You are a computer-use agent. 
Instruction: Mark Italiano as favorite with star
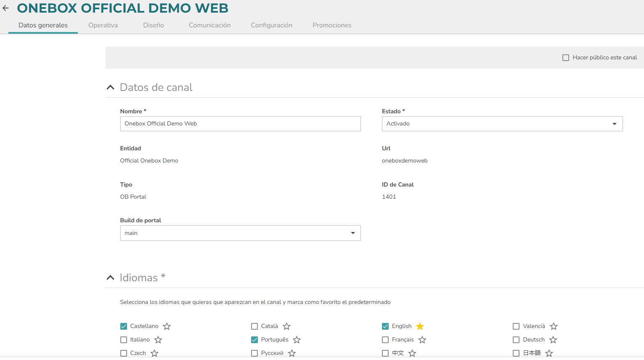pos(158,340)
